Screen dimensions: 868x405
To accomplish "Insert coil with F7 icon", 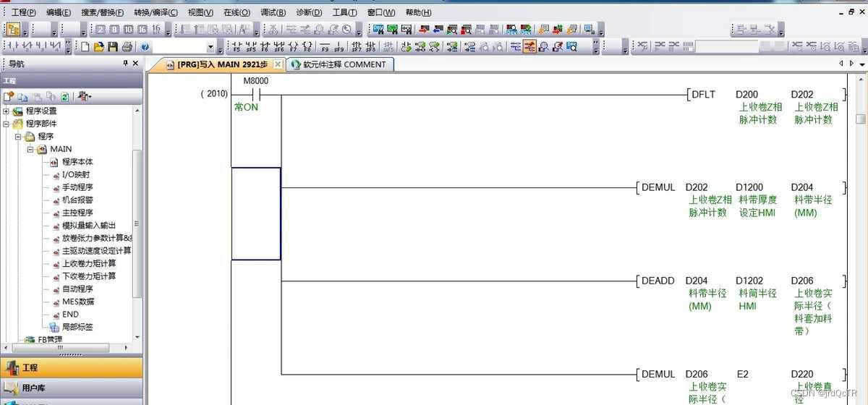I will point(294,47).
